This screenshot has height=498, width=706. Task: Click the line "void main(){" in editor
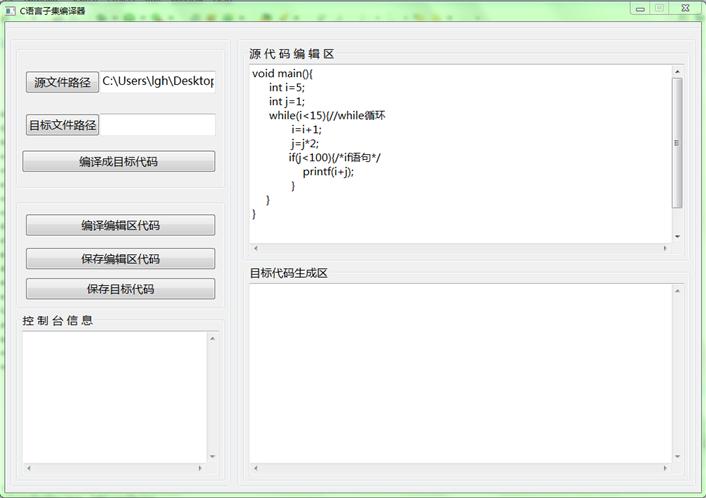point(282,73)
